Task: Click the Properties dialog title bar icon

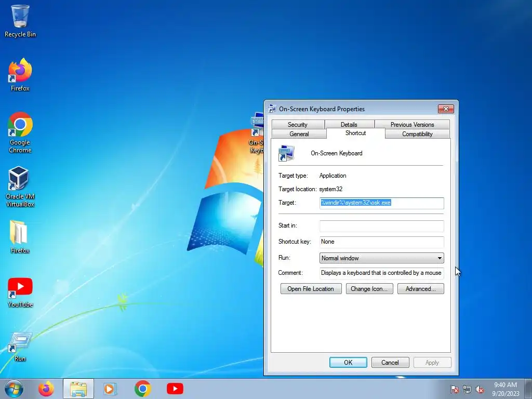Action: [x=272, y=109]
